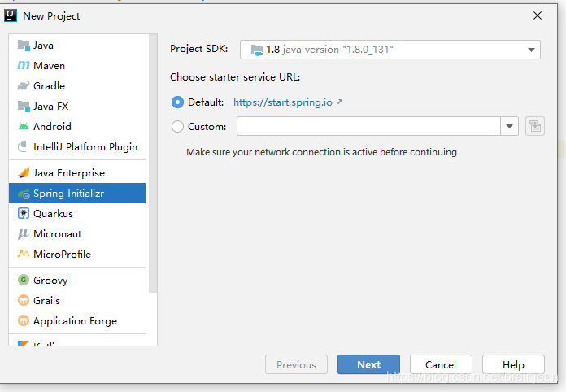Click the import icon beside Custom field

pos(535,126)
